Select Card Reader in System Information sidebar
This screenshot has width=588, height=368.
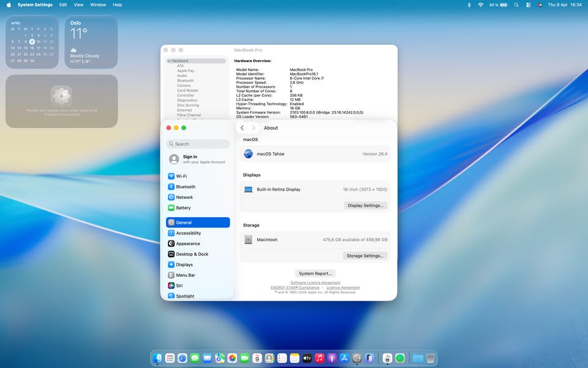(187, 91)
